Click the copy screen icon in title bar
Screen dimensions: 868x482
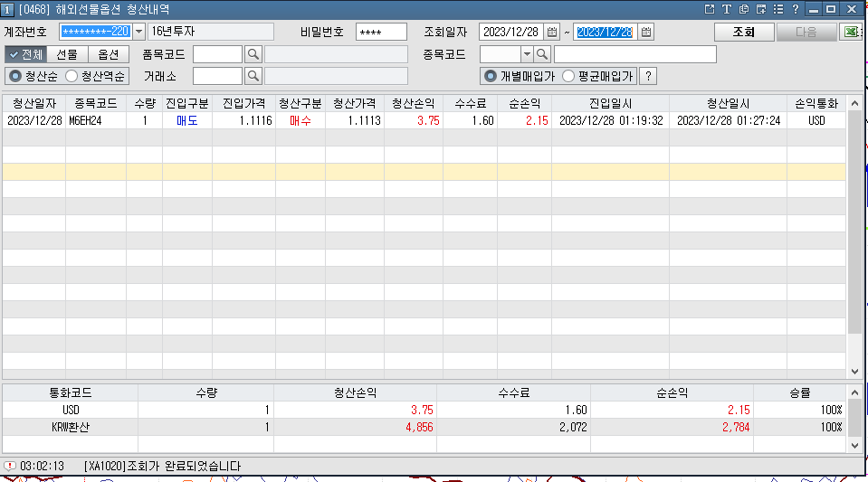coord(744,9)
